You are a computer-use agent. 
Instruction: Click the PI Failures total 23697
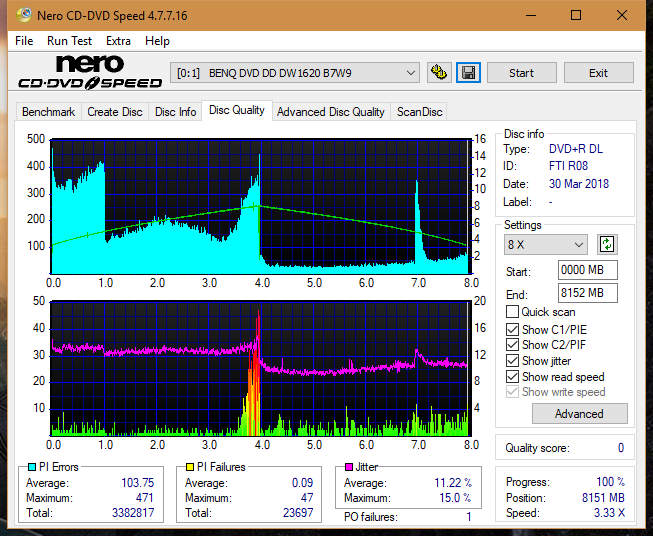click(x=298, y=513)
